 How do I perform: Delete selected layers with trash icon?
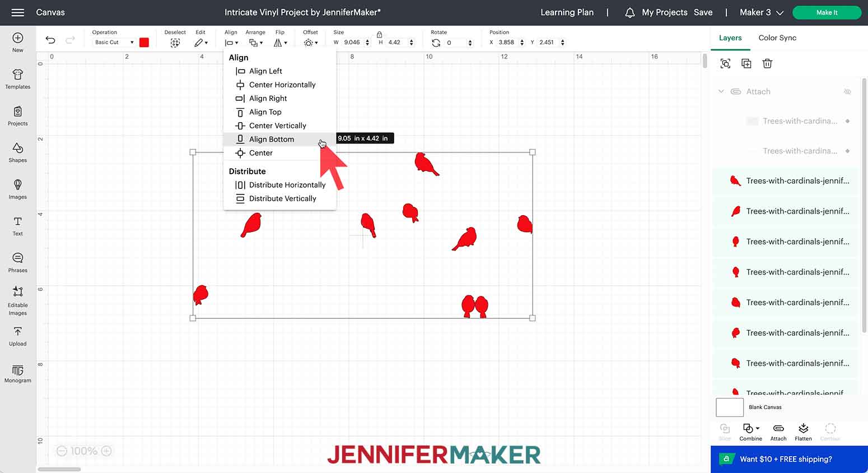coord(767,63)
